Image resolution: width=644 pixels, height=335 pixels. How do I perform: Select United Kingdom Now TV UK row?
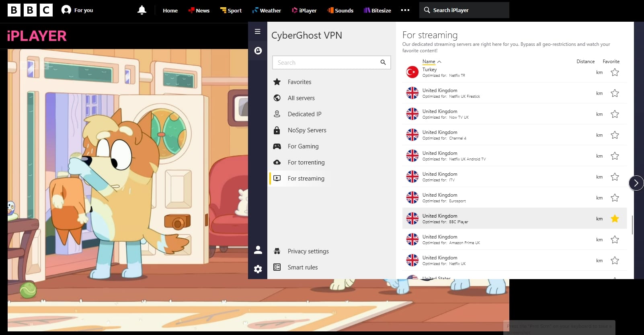point(515,114)
